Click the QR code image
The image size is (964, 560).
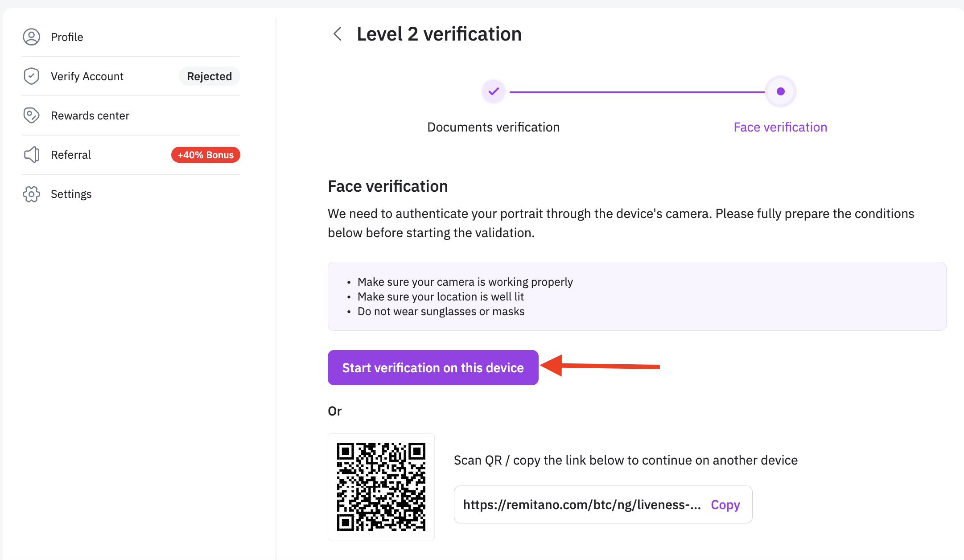(381, 487)
